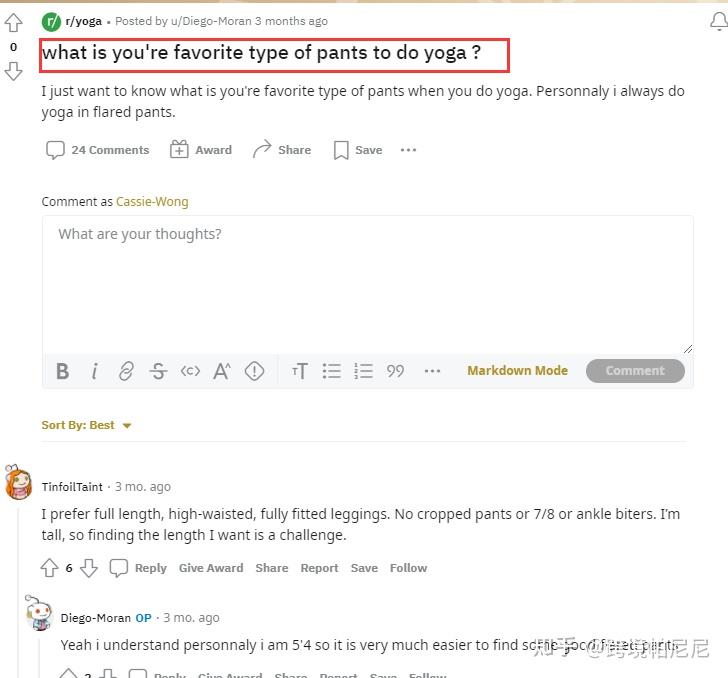Screen dimensions: 728x678
Task: Open the r/yoga subreddit link
Action: pyautogui.click(x=83, y=21)
